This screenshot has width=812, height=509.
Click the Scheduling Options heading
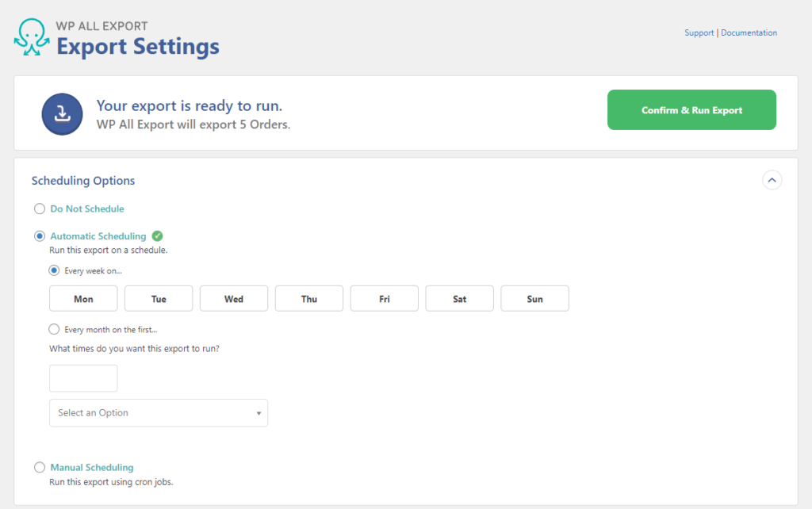[82, 181]
